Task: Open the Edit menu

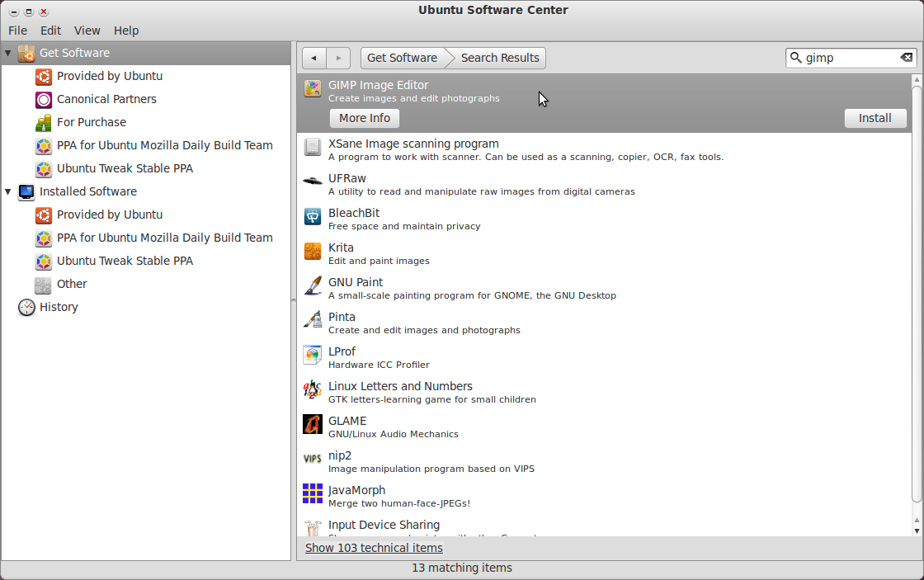Action: click(x=50, y=31)
